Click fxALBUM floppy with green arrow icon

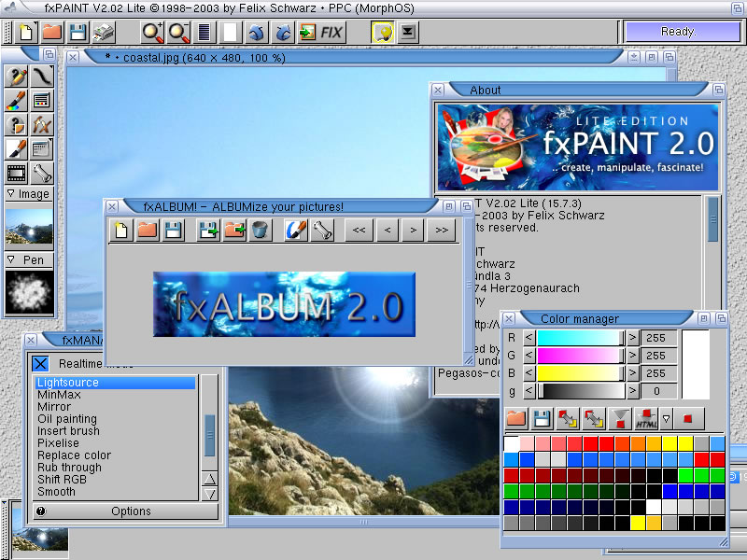[208, 231]
